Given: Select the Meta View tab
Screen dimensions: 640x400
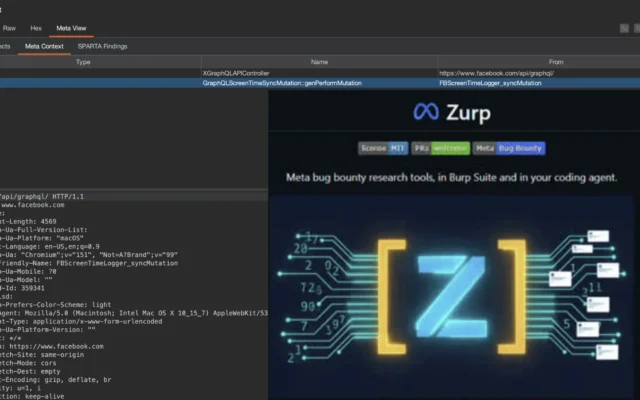Looking at the screenshot, I should point(71,28).
